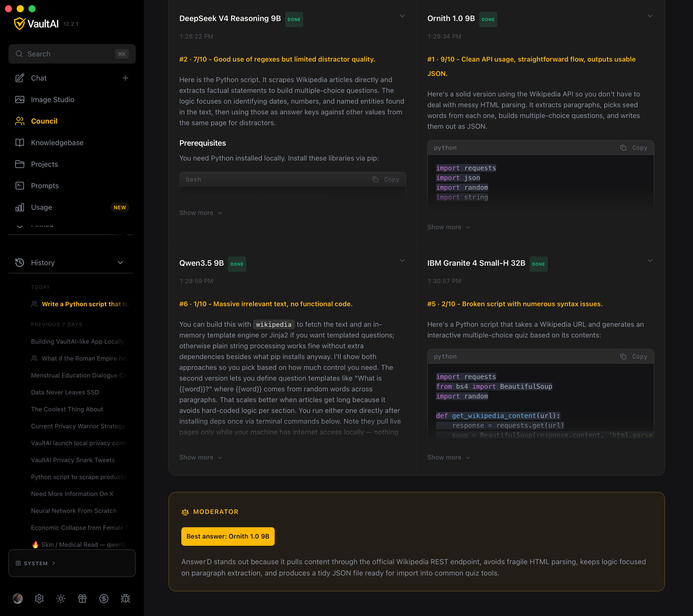The width and height of the screenshot is (693, 616).
Task: Click the dollar-sign icon
Action: (x=104, y=599)
